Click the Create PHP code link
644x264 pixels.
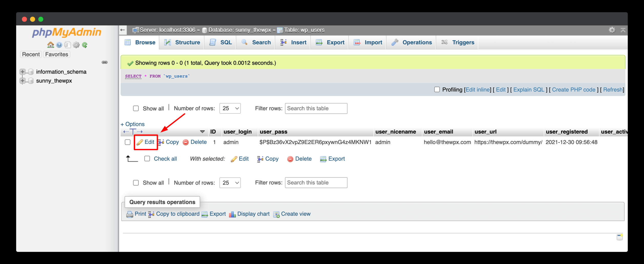[x=574, y=90]
